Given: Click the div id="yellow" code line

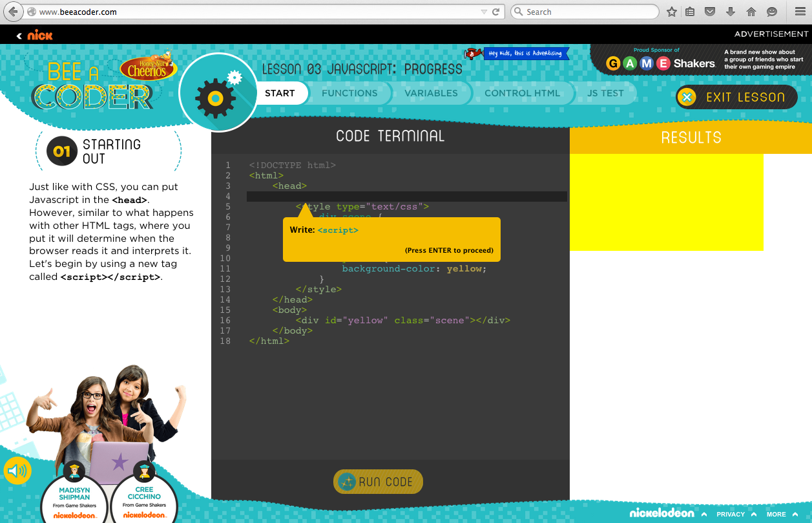Looking at the screenshot, I should pos(403,321).
